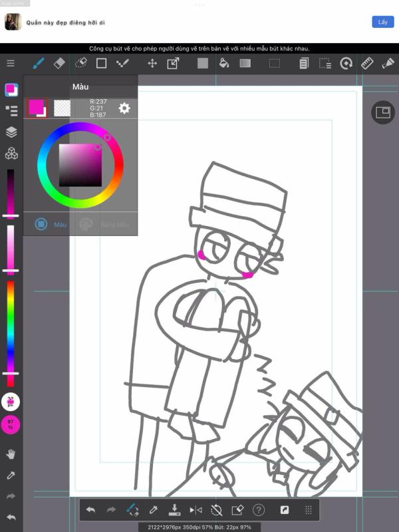Screen dimensions: 399x532
Task: Select the polyline curve tool
Action: tap(122, 63)
